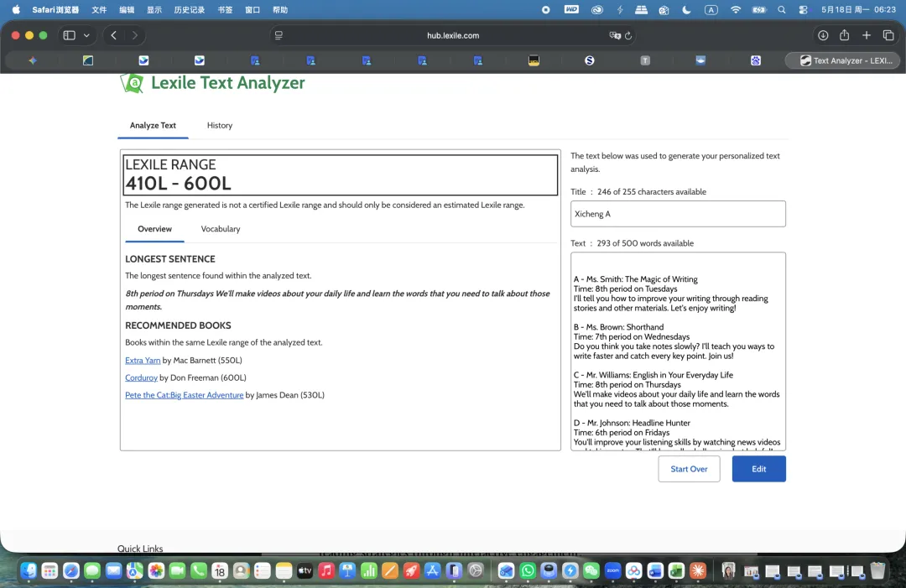Open the 书签 menu
The width and height of the screenshot is (906, 588).
point(225,9)
